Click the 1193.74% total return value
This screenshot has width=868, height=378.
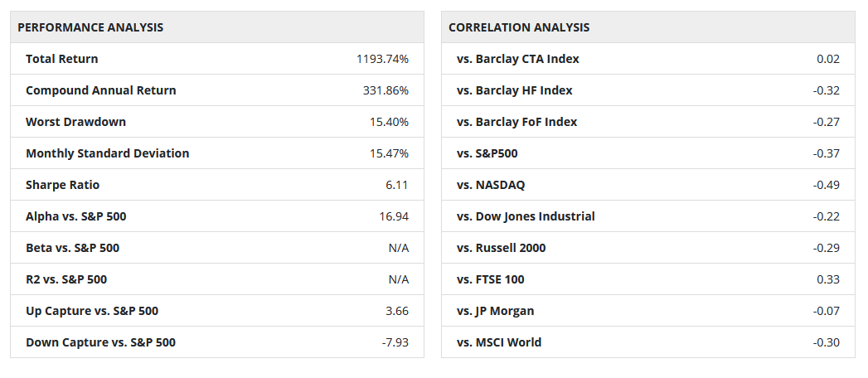tap(382, 59)
